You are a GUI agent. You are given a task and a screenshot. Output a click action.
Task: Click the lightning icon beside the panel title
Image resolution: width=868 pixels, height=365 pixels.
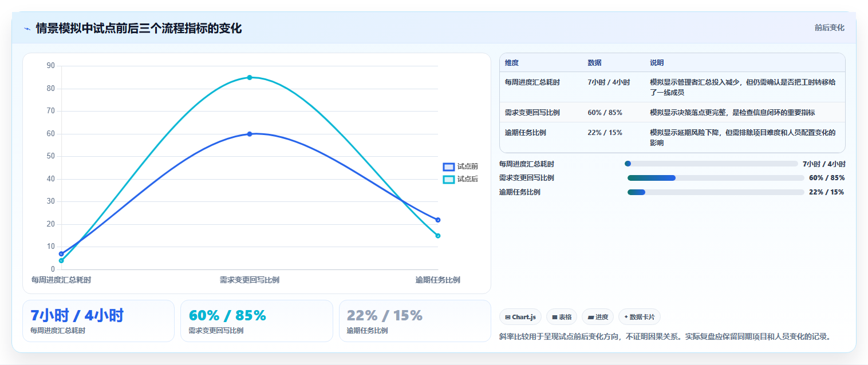[x=27, y=29]
